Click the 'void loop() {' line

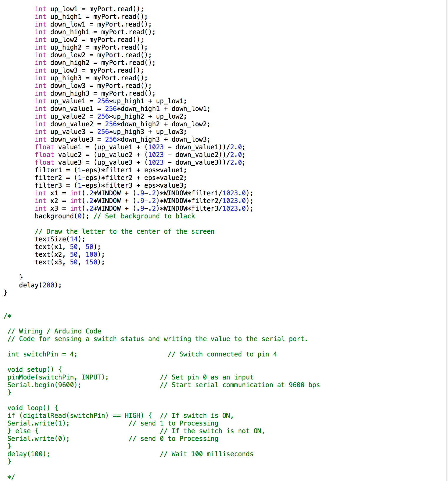click(x=33, y=408)
